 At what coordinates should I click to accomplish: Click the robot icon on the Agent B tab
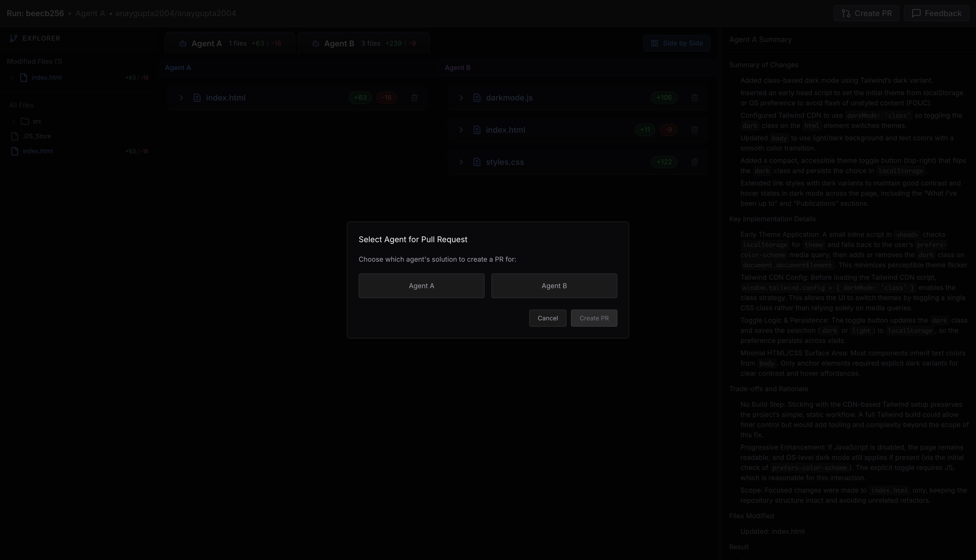tap(315, 43)
